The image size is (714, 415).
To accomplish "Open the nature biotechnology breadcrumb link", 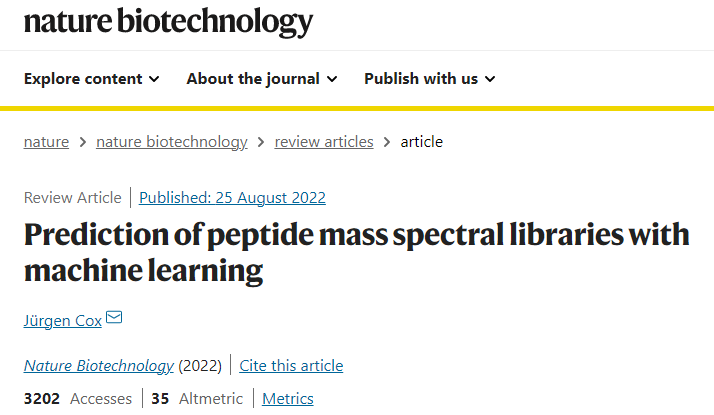I will (172, 142).
